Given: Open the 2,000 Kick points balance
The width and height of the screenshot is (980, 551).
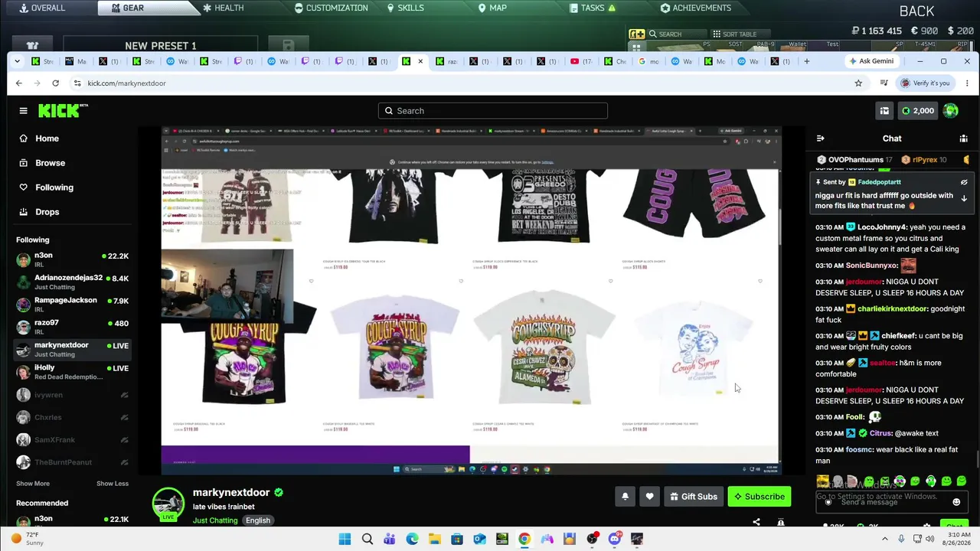Looking at the screenshot, I should pos(916,111).
